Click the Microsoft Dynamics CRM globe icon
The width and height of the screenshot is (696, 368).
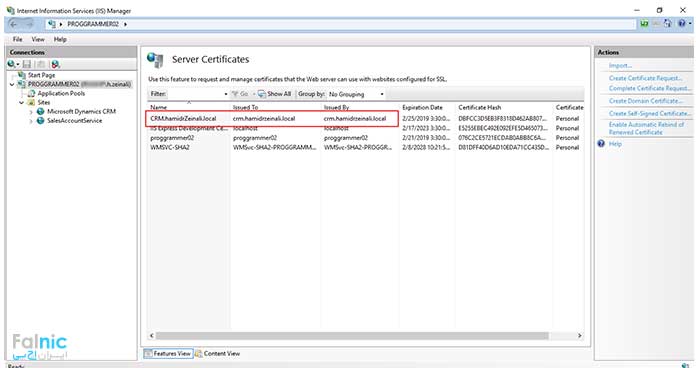pyautogui.click(x=40, y=111)
